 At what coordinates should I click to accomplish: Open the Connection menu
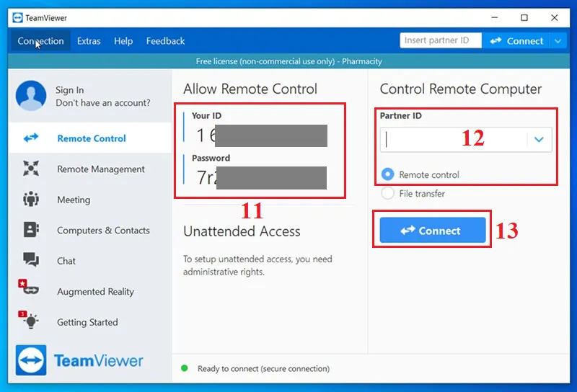(x=40, y=41)
